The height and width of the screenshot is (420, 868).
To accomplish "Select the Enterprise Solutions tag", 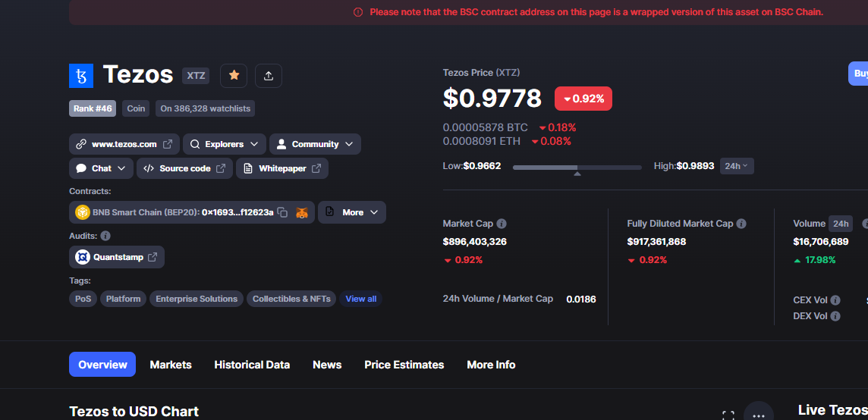I will click(197, 299).
